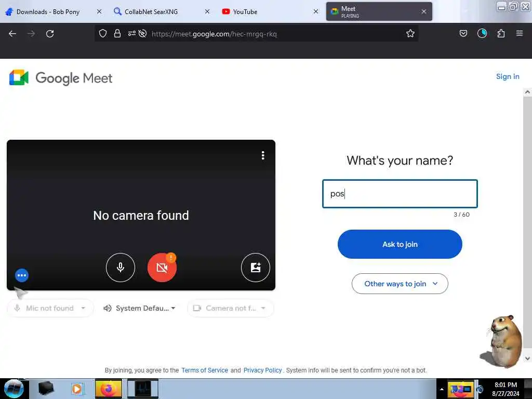Expand the Mic not found dropdown
Image resolution: width=532 pixels, height=399 pixels.
(50, 308)
